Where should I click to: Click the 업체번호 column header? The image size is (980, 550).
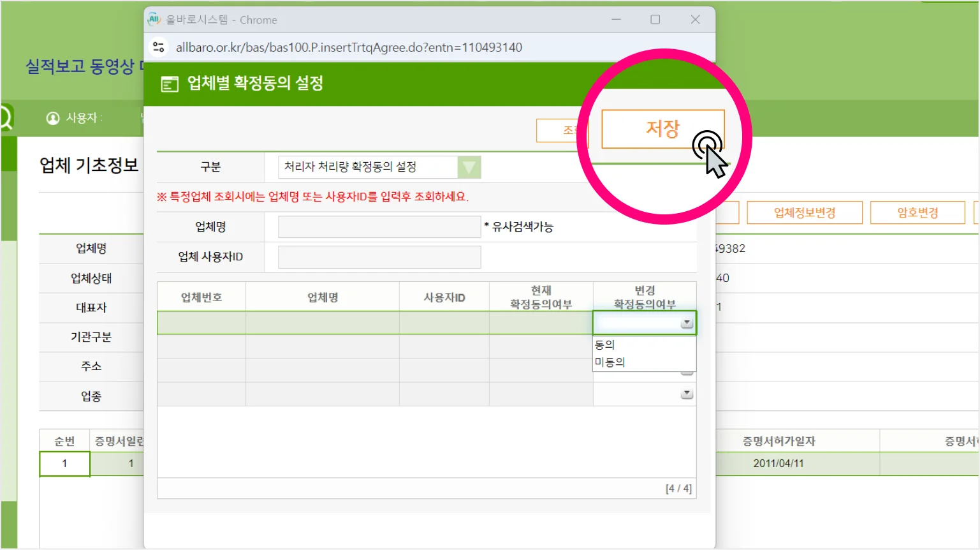click(x=201, y=297)
